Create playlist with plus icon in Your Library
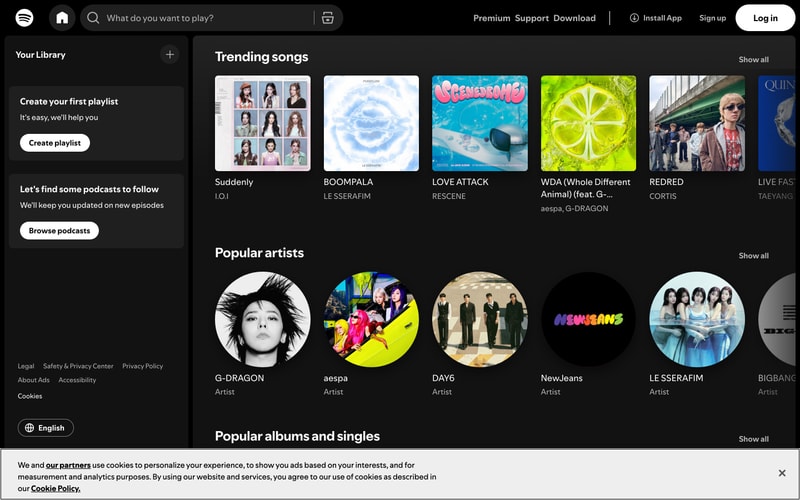This screenshot has height=500, width=800. pos(169,55)
